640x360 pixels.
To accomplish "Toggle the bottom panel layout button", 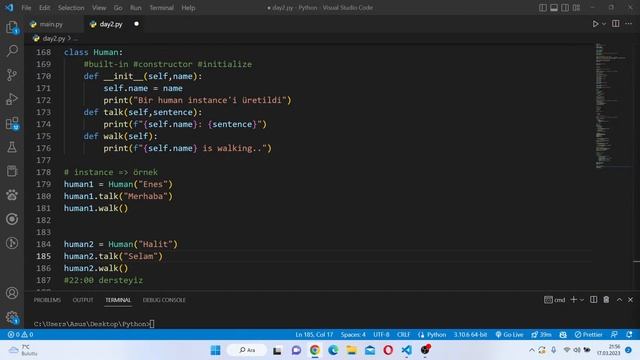I will 554,8.
